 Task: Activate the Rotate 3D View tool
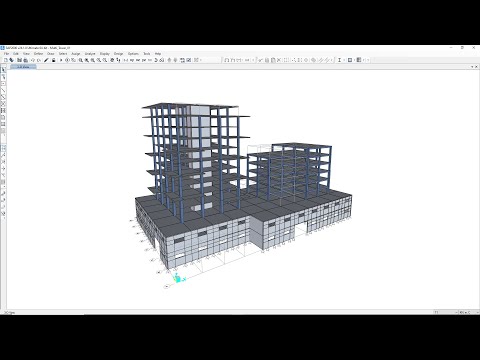156,60
